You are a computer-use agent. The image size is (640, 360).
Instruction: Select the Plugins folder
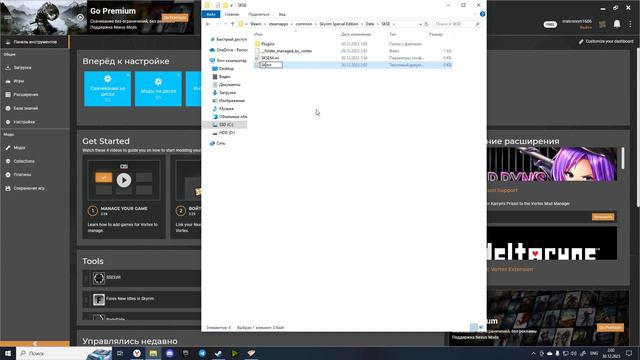click(267, 44)
